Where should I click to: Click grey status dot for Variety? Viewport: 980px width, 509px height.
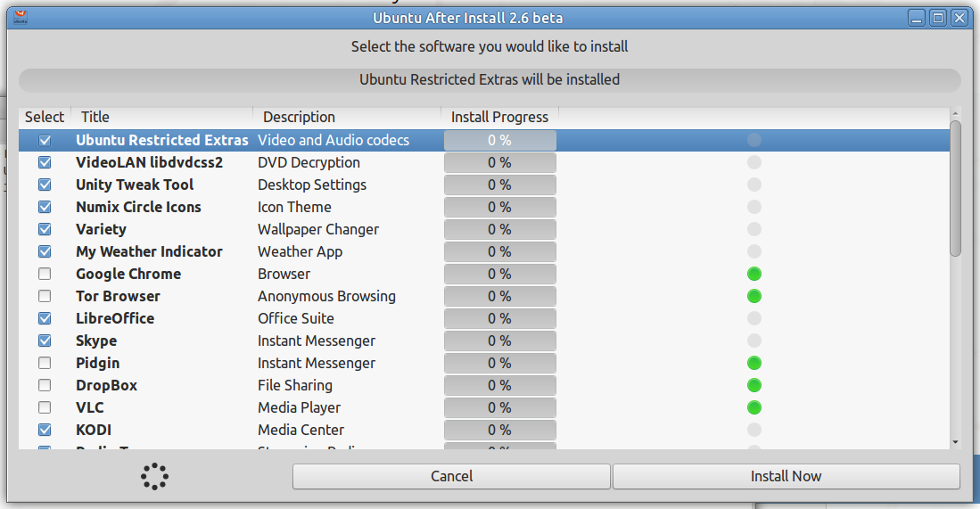coord(754,229)
